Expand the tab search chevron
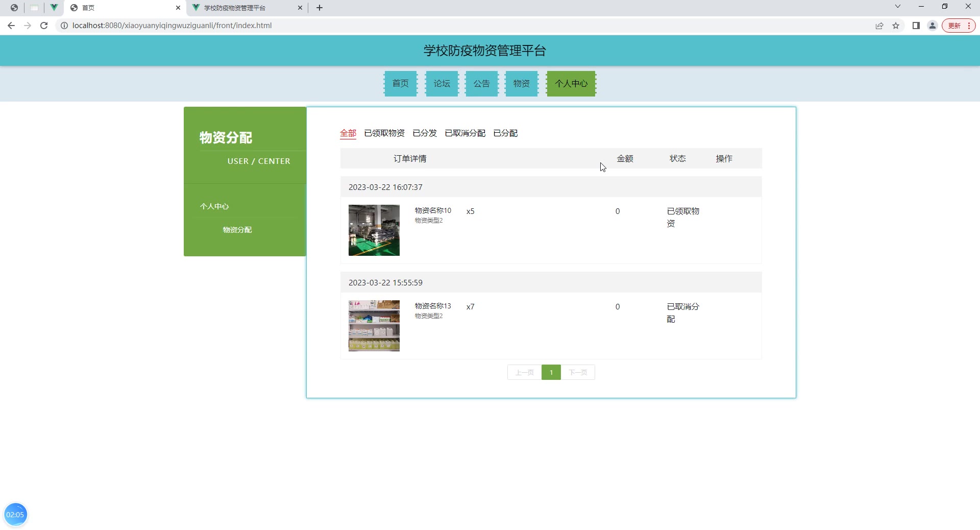The image size is (980, 530). pyautogui.click(x=898, y=7)
